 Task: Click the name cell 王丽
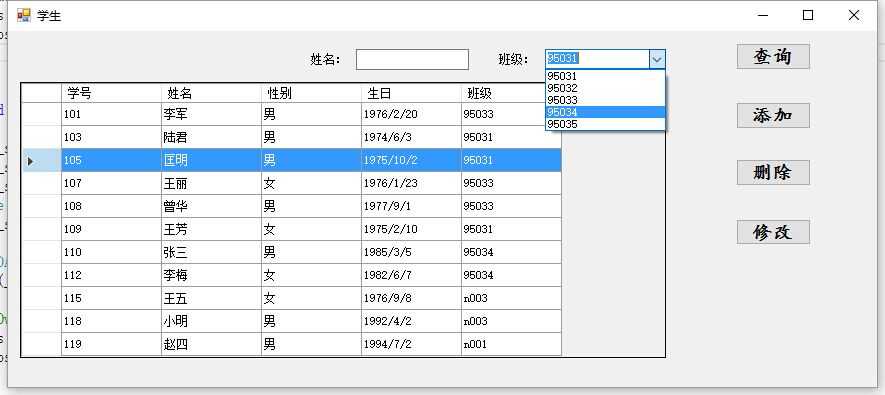[211, 183]
